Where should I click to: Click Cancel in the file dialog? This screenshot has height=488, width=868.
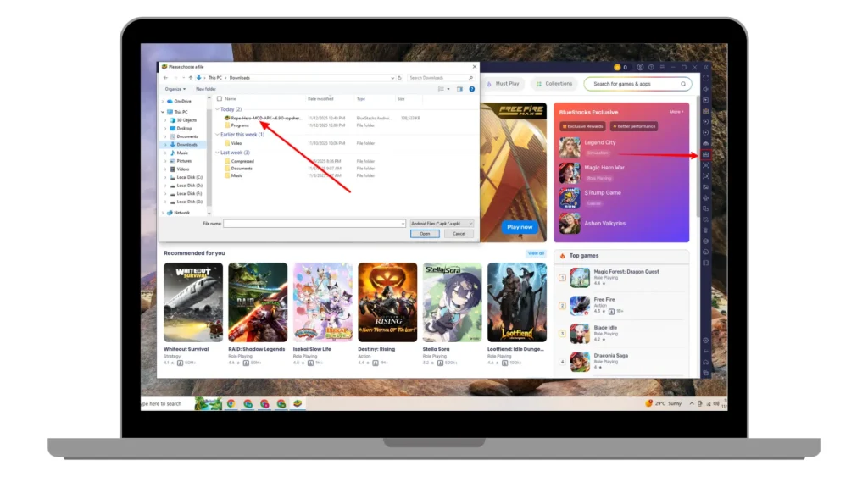459,234
